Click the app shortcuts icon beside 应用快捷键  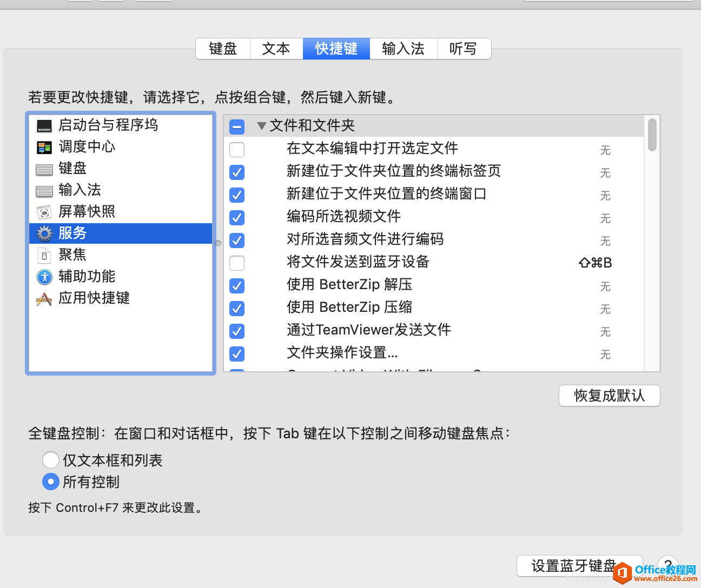pos(44,299)
